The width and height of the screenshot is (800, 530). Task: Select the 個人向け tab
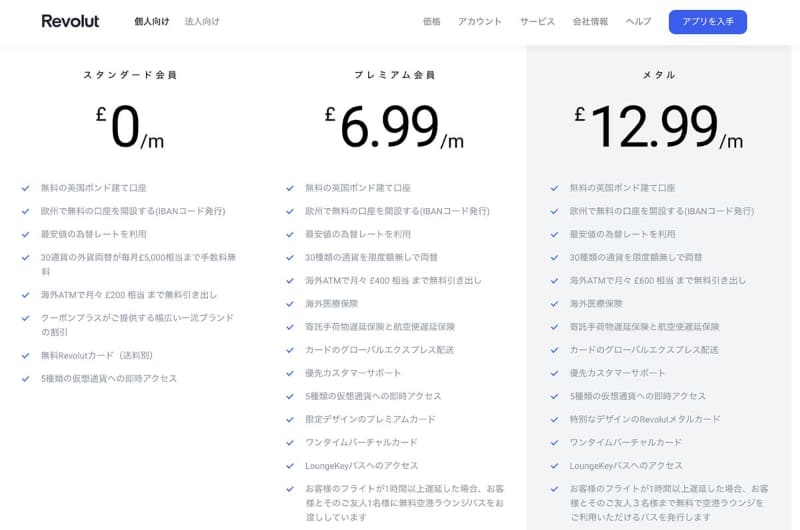pyautogui.click(x=152, y=21)
